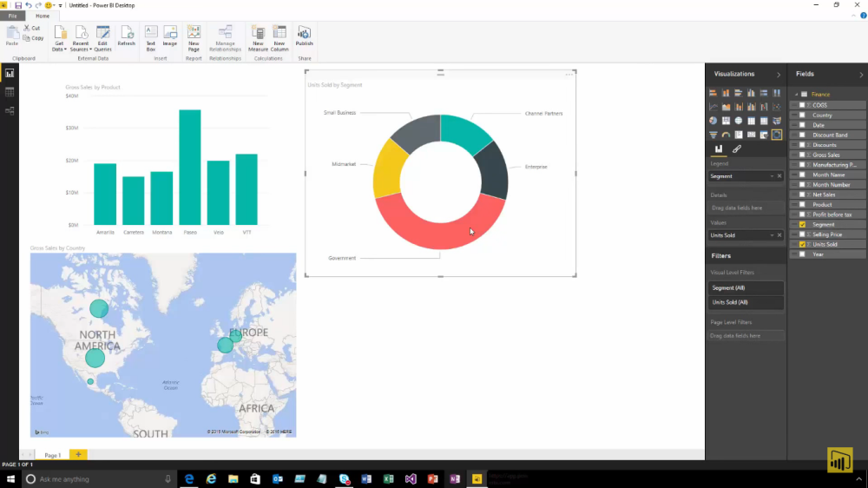
Task: Add a new page with plus button
Action: (x=78, y=454)
